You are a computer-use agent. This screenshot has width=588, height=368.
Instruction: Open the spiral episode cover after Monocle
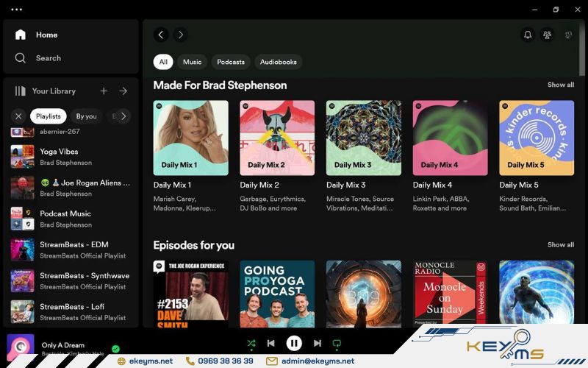click(x=537, y=292)
